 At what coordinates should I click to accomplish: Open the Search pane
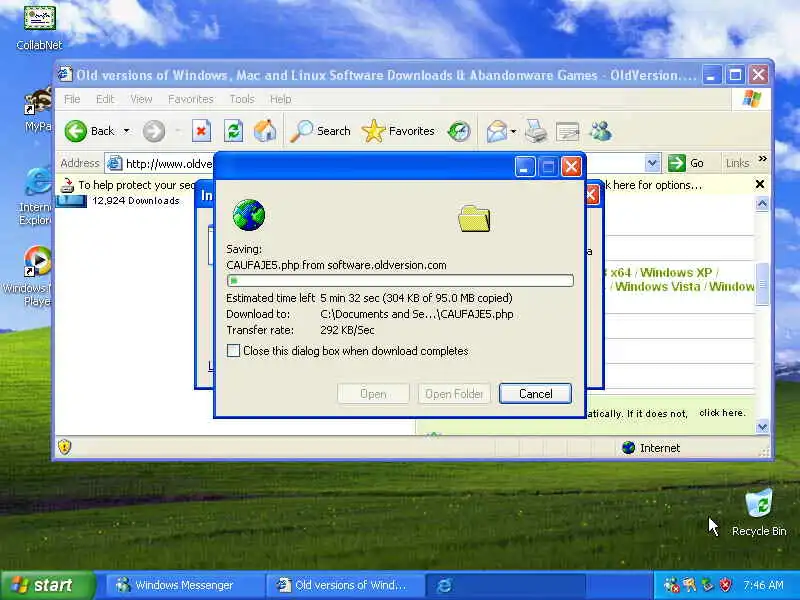320,131
